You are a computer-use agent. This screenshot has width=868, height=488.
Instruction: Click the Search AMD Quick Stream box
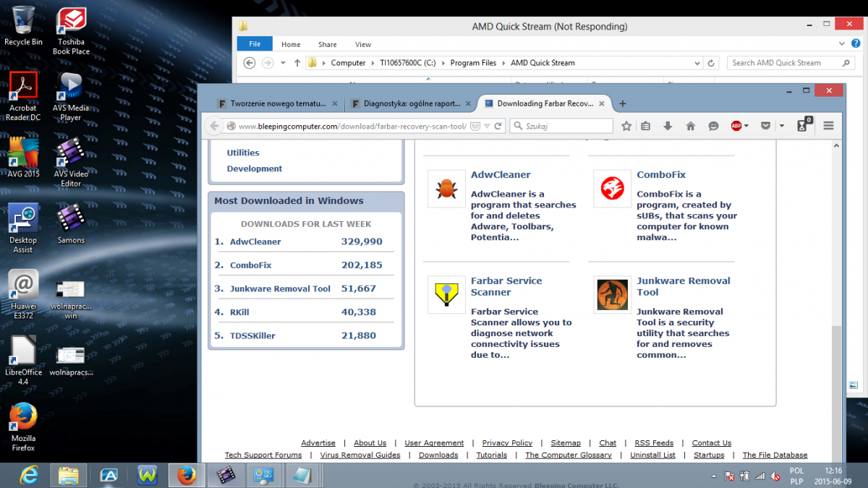point(791,63)
